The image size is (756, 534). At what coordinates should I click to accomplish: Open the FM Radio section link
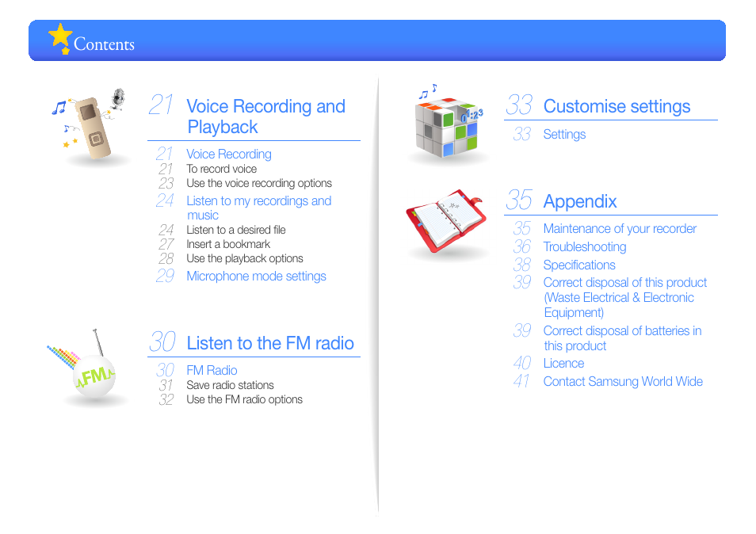click(212, 371)
